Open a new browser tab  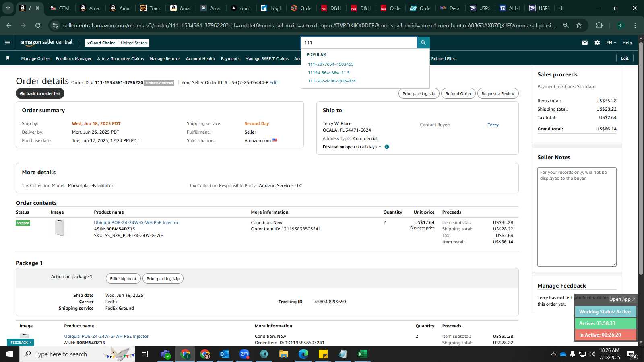[x=561, y=8]
